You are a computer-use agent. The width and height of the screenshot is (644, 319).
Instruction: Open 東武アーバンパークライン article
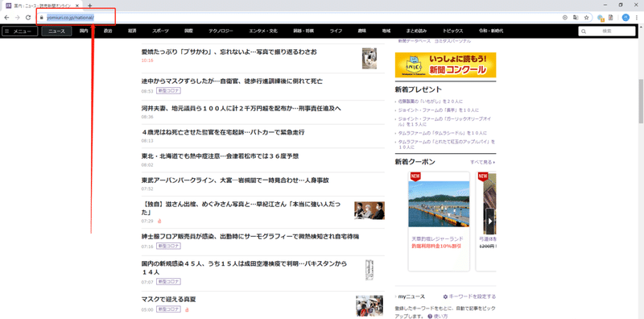[235, 180]
